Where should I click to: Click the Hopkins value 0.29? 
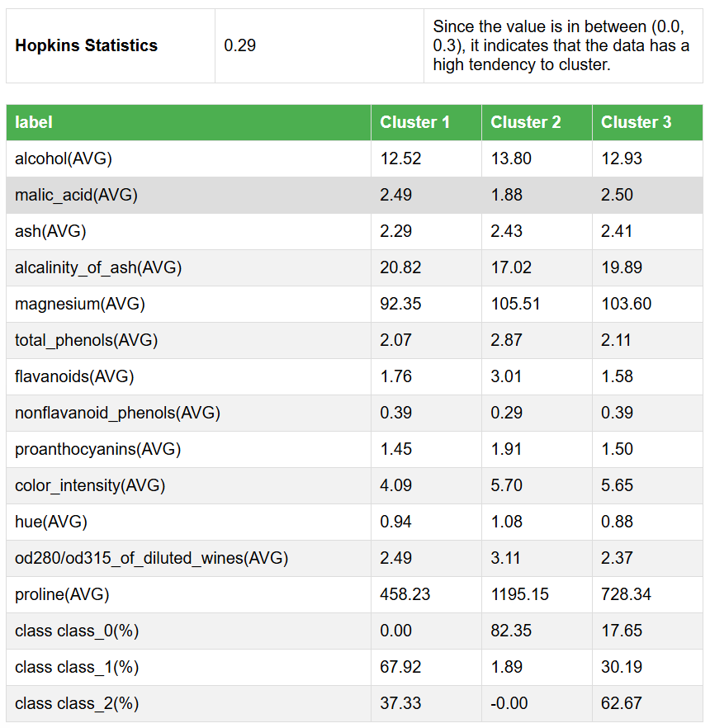tap(240, 45)
